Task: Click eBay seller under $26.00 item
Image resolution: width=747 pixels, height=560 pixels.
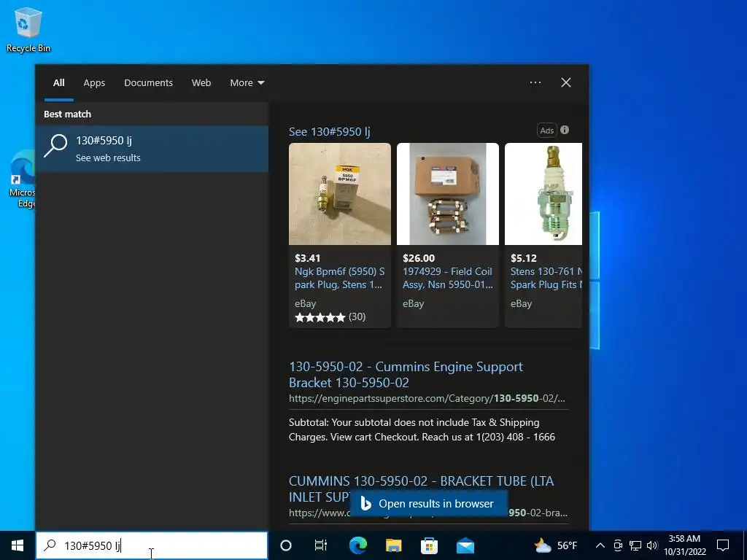Action: click(x=413, y=303)
